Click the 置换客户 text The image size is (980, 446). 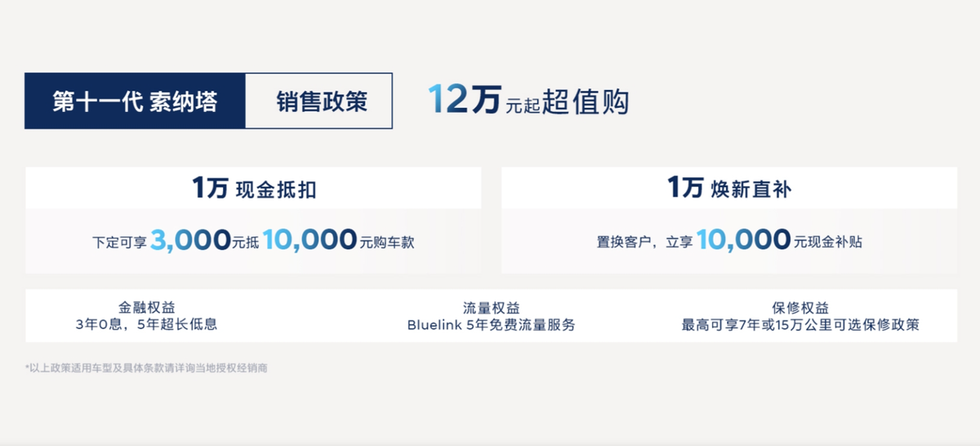[x=622, y=243]
